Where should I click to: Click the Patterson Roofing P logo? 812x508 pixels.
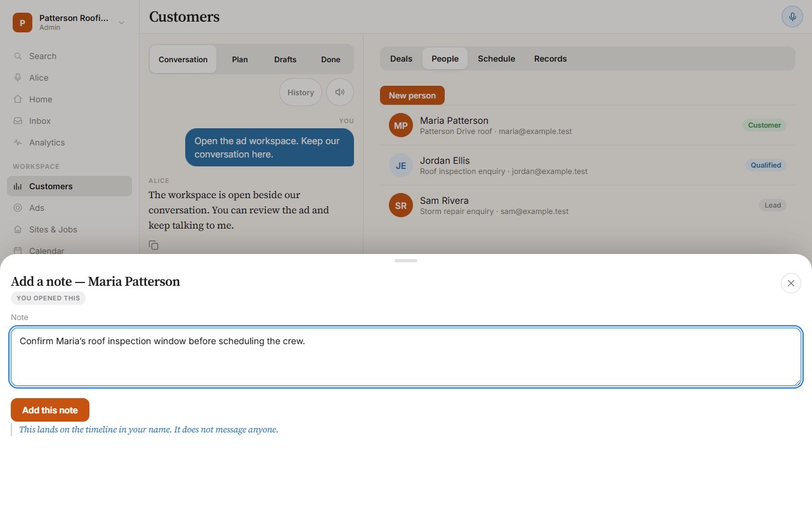click(x=22, y=22)
